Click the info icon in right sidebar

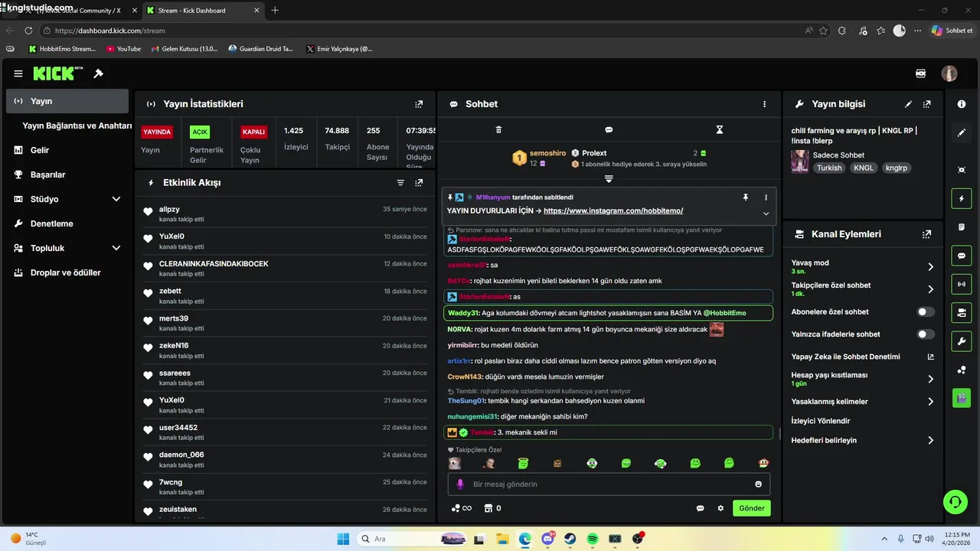coord(962,104)
